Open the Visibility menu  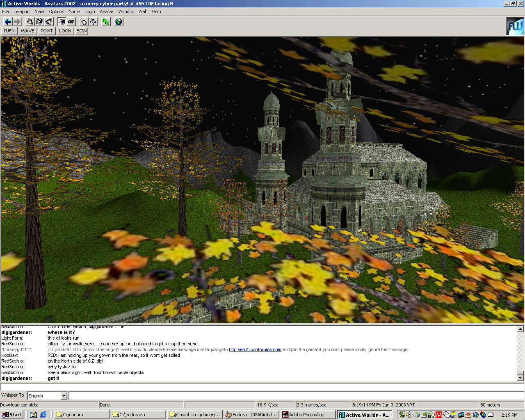pyautogui.click(x=126, y=11)
